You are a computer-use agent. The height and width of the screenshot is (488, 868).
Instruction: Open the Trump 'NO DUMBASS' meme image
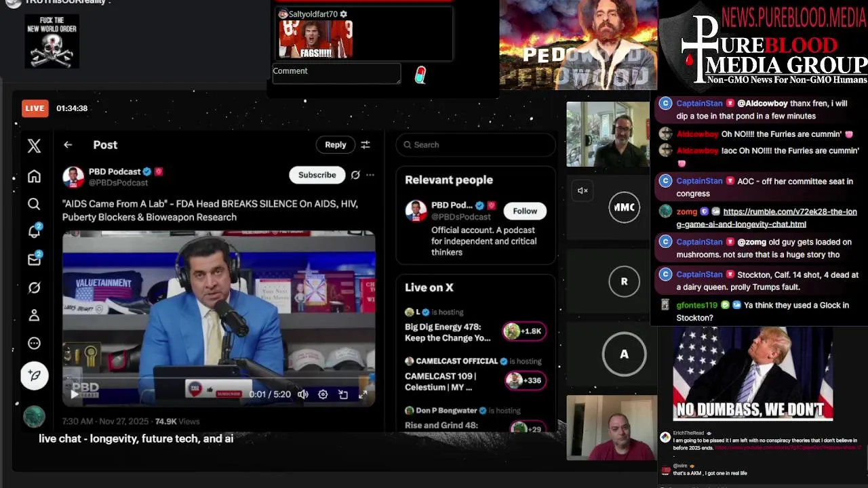pos(753,373)
